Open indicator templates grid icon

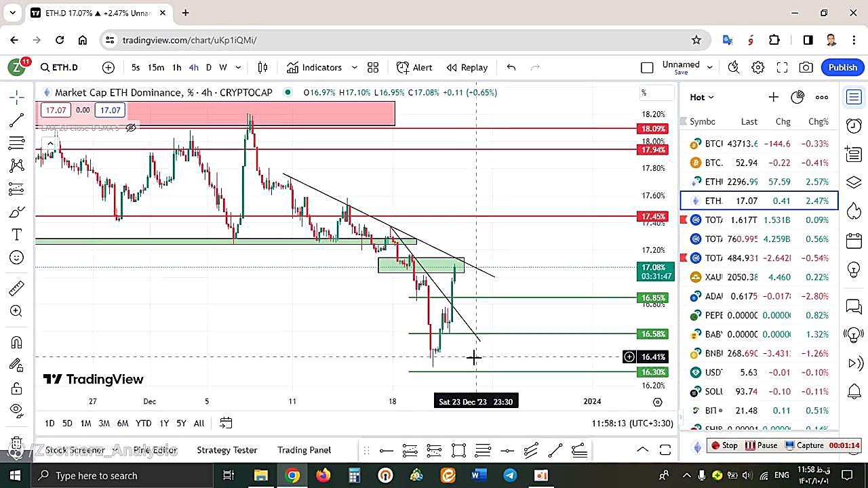[x=373, y=67]
